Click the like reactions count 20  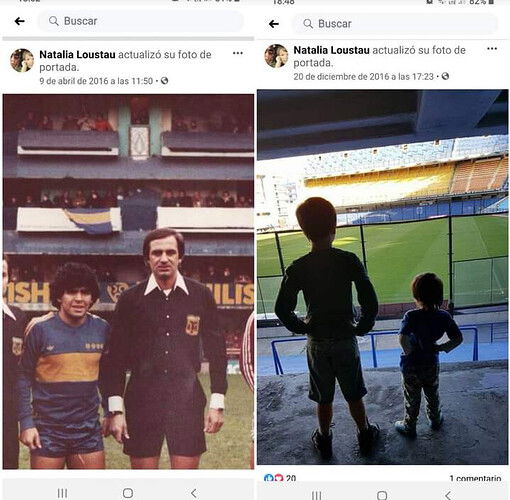point(280,478)
